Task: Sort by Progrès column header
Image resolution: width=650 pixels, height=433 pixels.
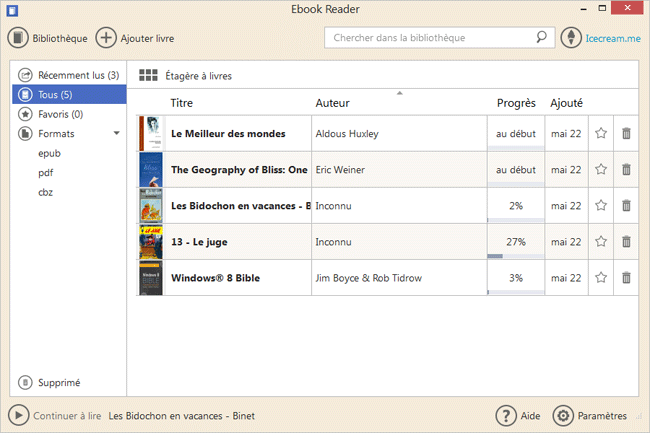Action: pyautogui.click(x=516, y=103)
